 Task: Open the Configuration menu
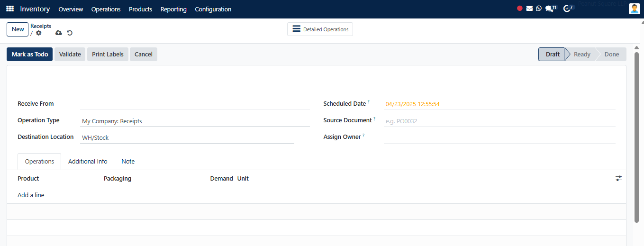pyautogui.click(x=213, y=9)
